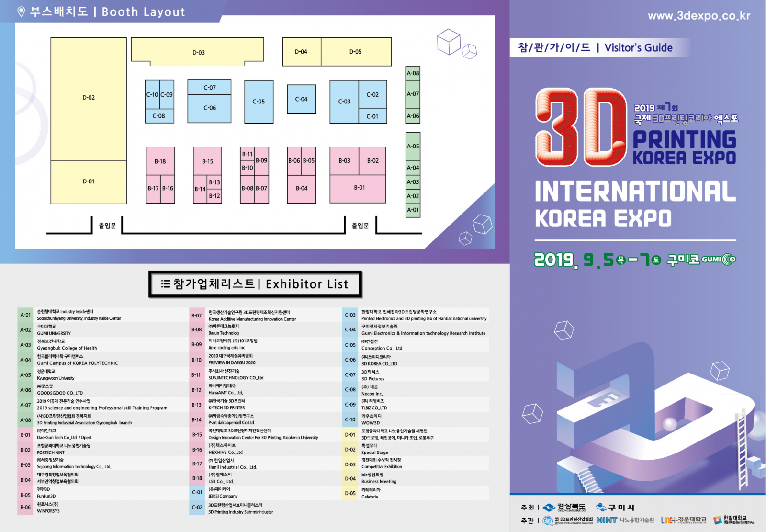Click 'WOW3D' exhibitor entry
This screenshot has width=766, height=532.
(371, 423)
